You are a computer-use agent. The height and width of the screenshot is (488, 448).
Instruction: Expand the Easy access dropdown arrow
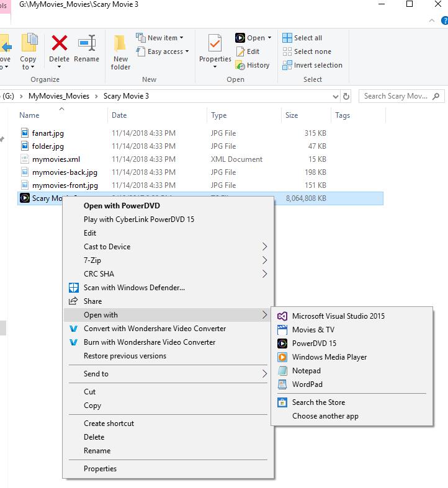coord(187,51)
